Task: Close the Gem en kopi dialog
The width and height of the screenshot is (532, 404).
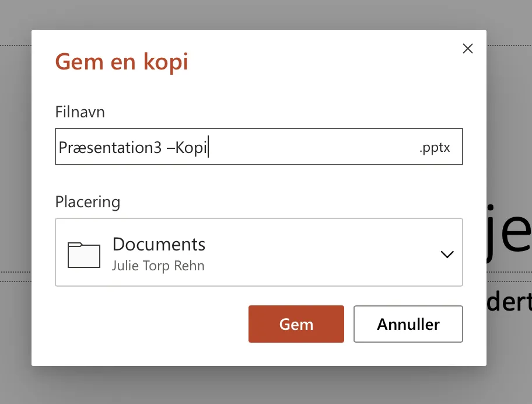Action: [x=467, y=48]
